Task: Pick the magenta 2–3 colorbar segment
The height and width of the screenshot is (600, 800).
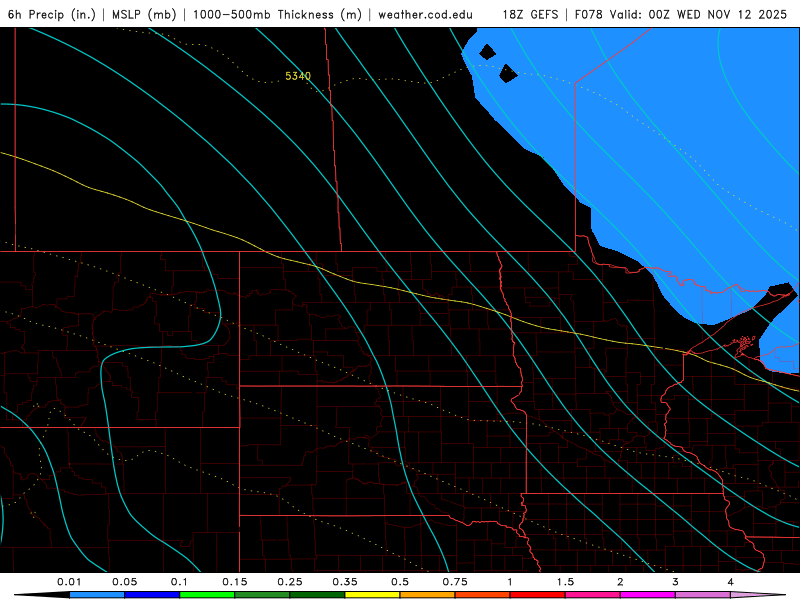Action: pyautogui.click(x=648, y=595)
